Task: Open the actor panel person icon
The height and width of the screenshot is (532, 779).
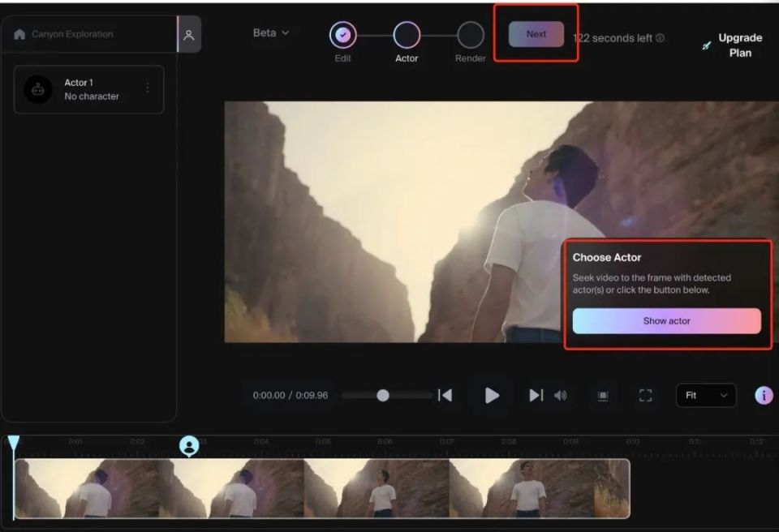Action: (x=189, y=35)
